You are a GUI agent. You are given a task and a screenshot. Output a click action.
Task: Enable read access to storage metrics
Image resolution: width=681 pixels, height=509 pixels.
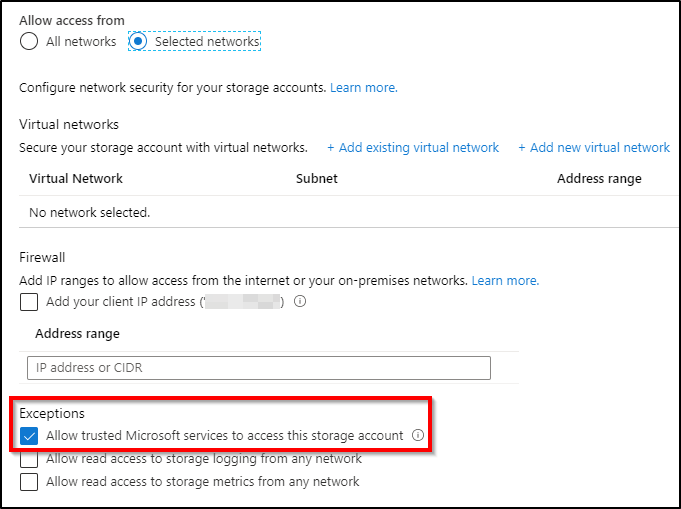click(29, 482)
